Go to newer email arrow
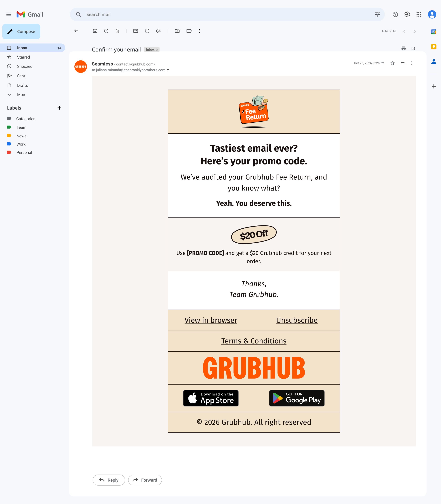Image resolution: width=441 pixels, height=504 pixels. [404, 31]
